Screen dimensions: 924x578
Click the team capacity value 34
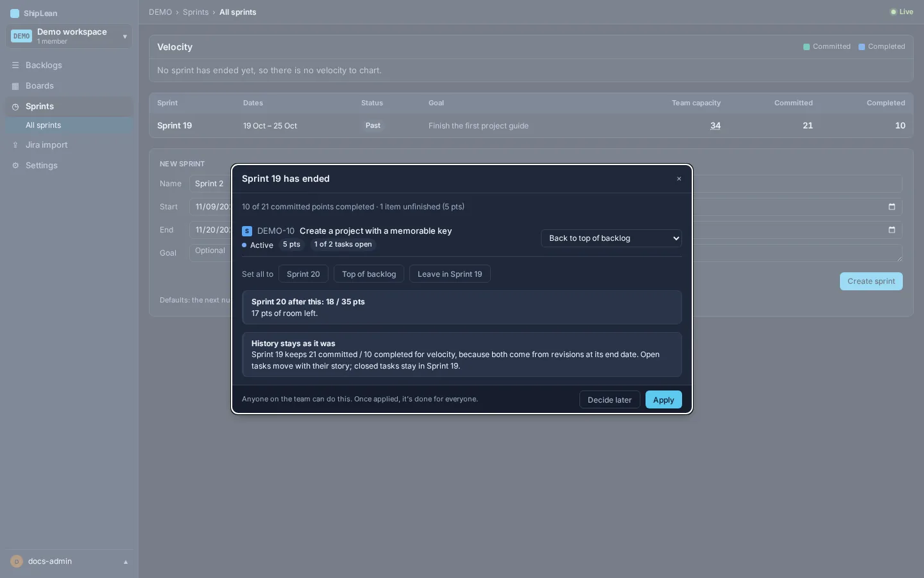[715, 126]
